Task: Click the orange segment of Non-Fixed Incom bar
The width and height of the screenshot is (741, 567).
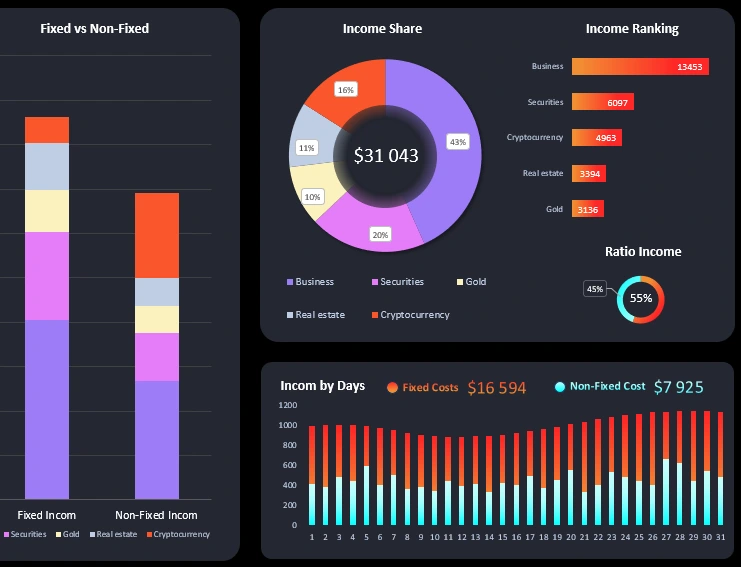Action: point(157,235)
